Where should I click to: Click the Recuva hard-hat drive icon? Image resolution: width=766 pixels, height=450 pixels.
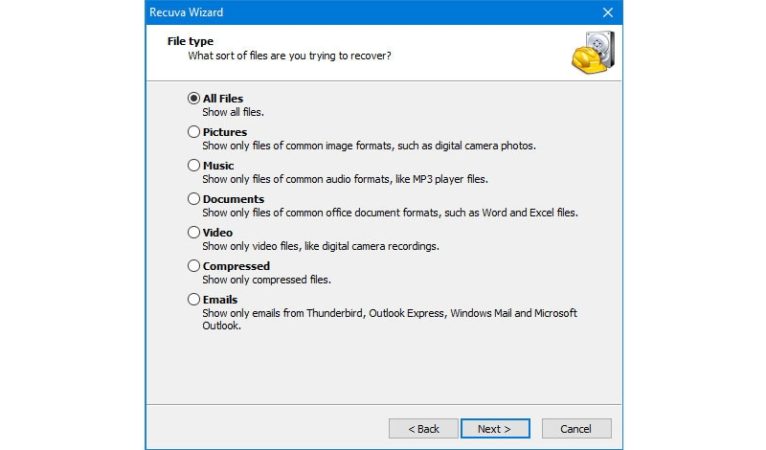tap(593, 52)
